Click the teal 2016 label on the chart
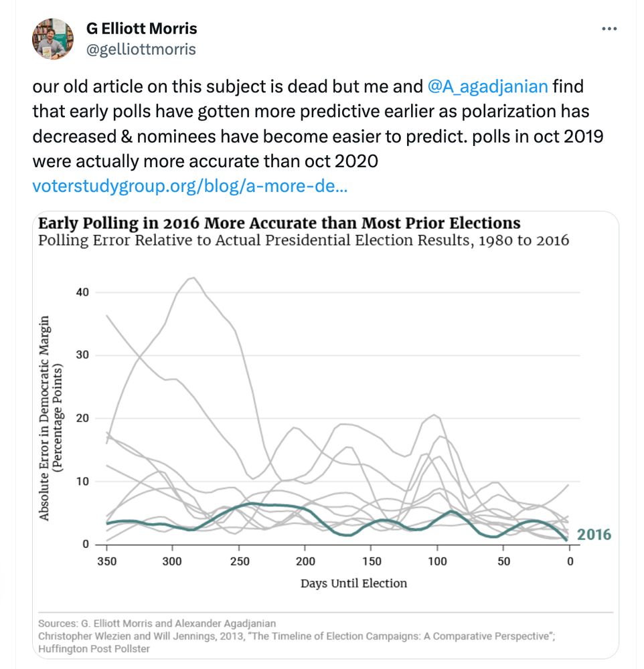644x669 pixels. (594, 535)
